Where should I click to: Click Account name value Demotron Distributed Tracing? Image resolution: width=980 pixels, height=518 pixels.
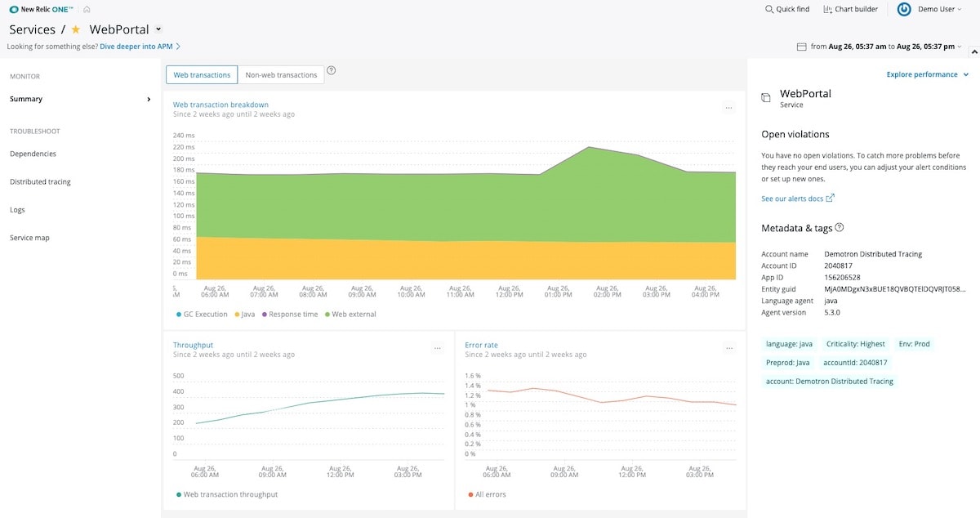[x=873, y=254]
